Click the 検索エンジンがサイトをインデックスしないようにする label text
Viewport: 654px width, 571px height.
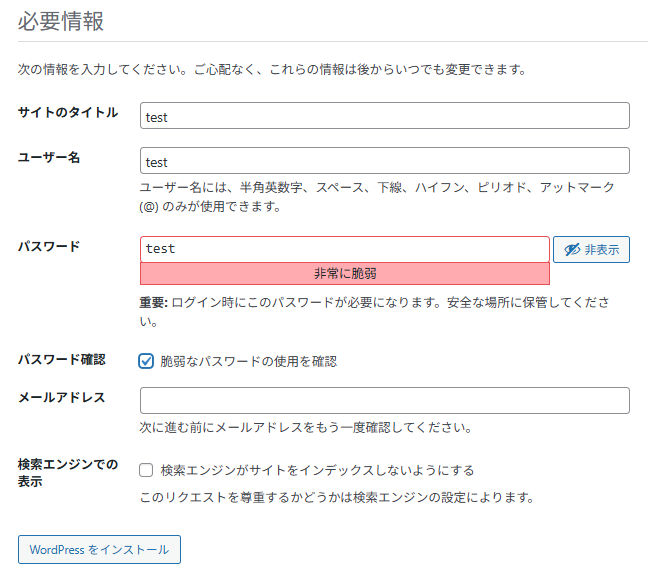click(317, 470)
